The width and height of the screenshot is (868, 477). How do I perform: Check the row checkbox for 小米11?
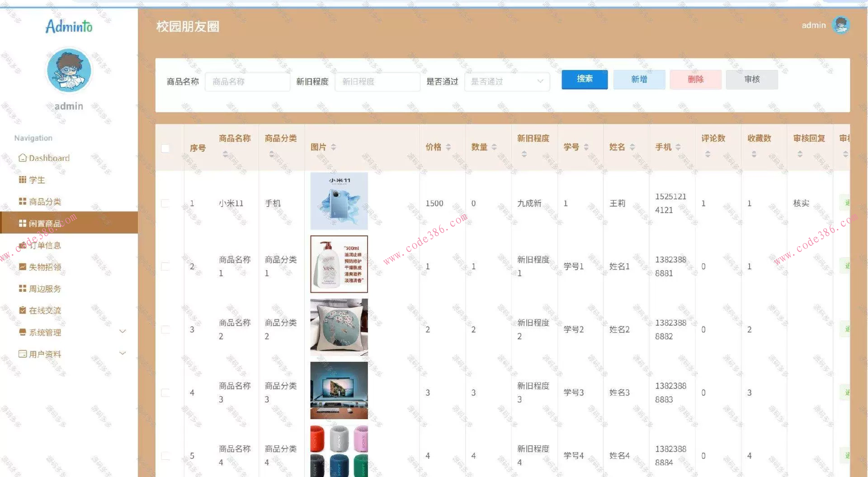165,203
